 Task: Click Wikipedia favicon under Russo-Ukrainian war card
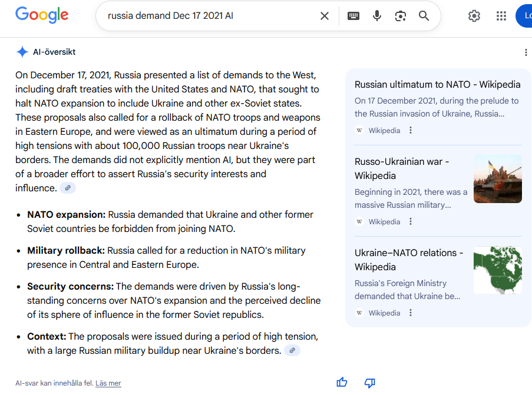(359, 221)
